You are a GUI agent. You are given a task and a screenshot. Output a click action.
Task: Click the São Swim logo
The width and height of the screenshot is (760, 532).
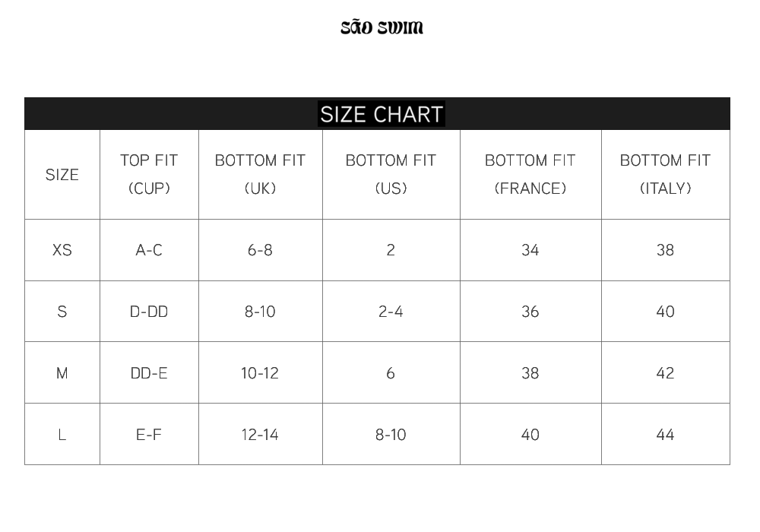(382, 27)
